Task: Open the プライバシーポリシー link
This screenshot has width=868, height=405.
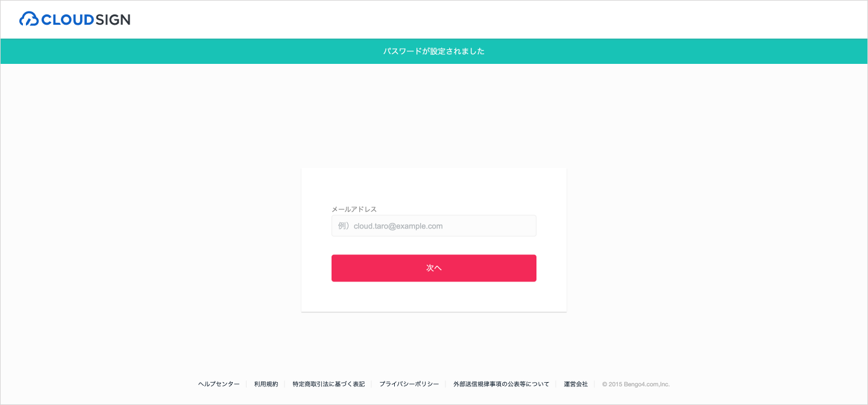Action: click(x=409, y=384)
